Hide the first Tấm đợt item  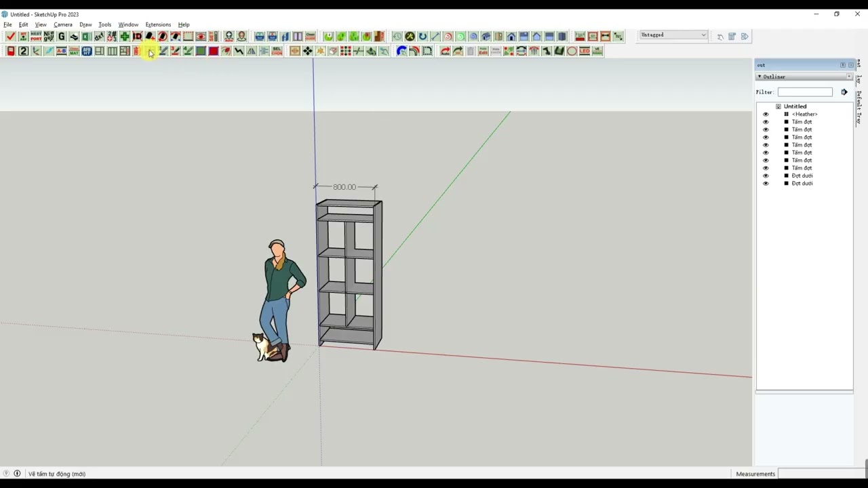766,122
